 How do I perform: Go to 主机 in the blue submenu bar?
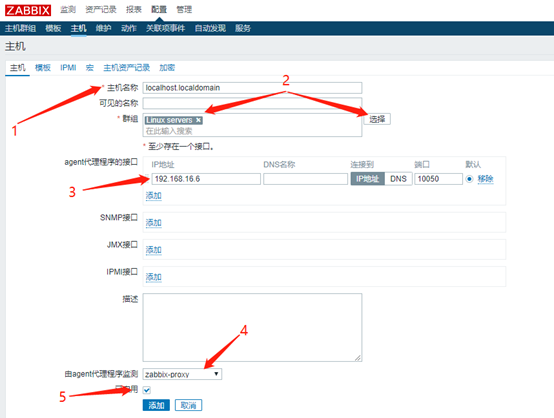click(78, 28)
